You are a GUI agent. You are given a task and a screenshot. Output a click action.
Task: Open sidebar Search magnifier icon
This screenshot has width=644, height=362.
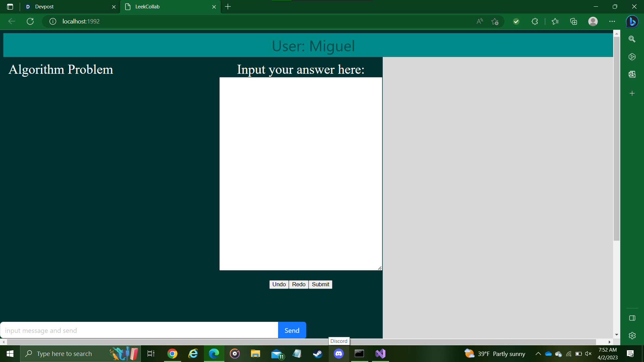point(632,39)
